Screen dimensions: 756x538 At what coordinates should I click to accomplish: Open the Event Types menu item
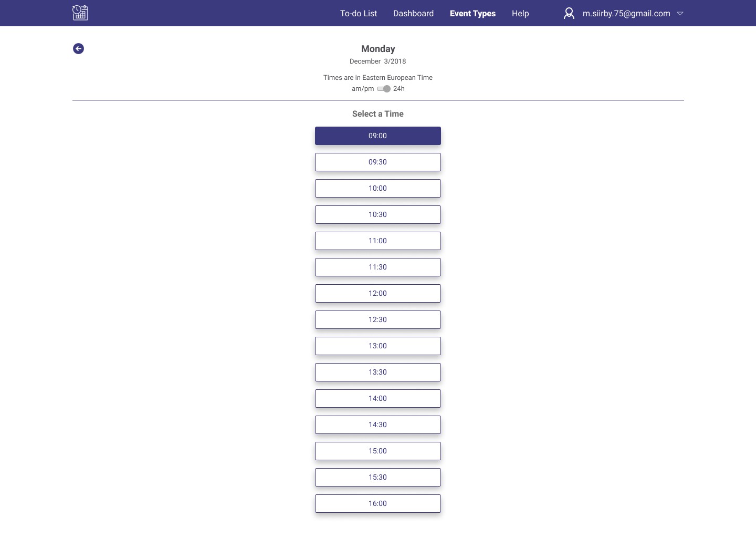(472, 14)
